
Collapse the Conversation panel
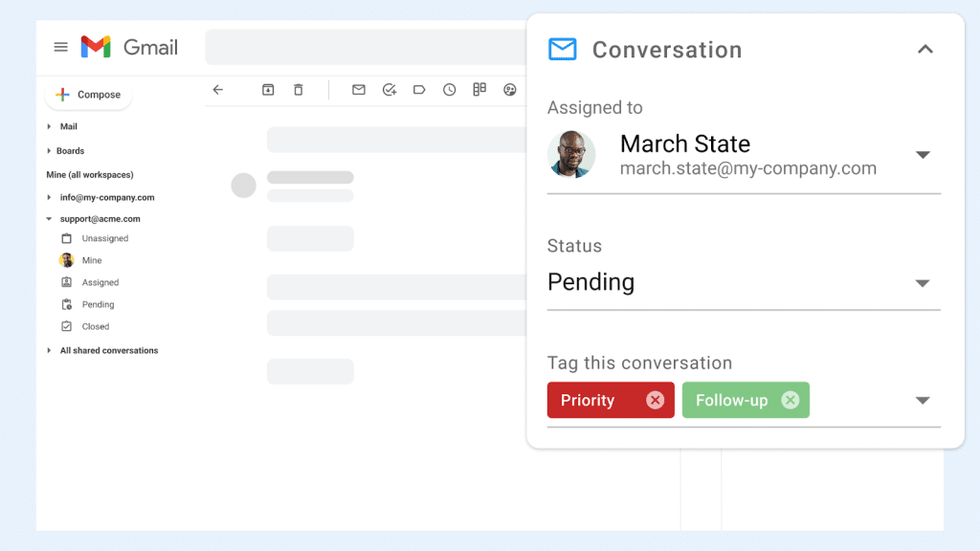coord(925,49)
